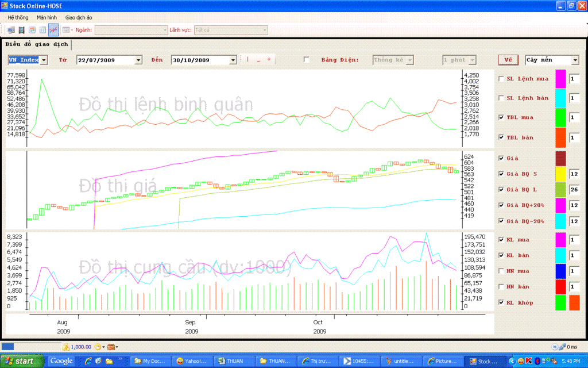
Task: Click the smiley face status bar icon
Action: pos(98,347)
